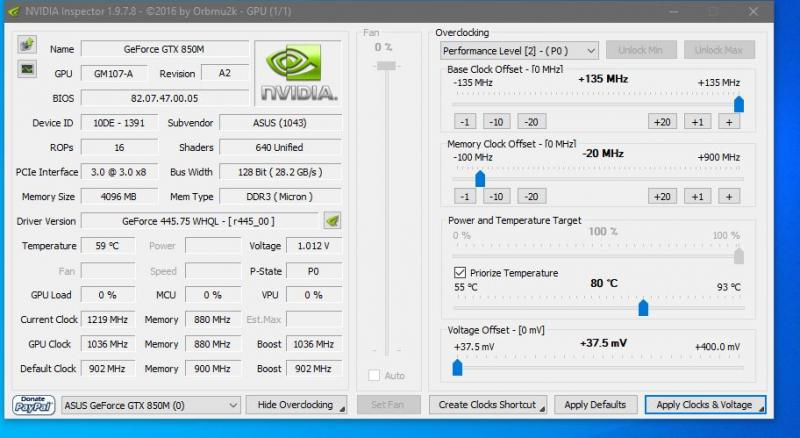Click the Driver Version field GeForce 445.75 WHQL

(199, 221)
